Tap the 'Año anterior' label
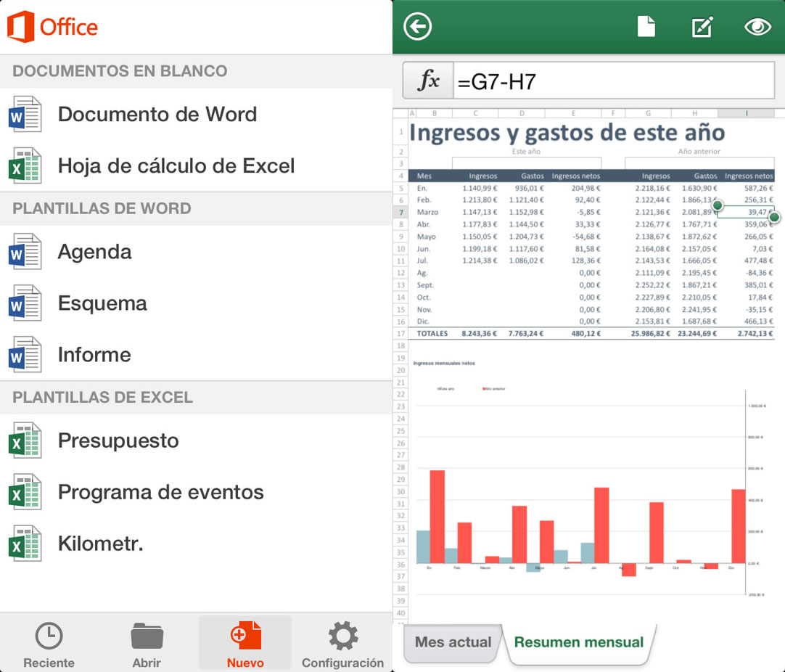 click(x=699, y=151)
